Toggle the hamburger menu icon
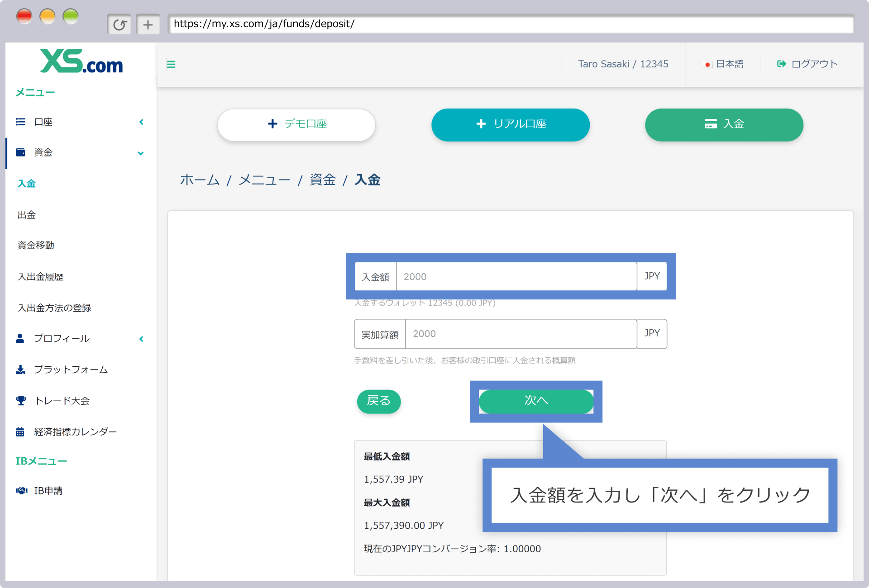Image resolution: width=869 pixels, height=588 pixels. pyautogui.click(x=171, y=64)
